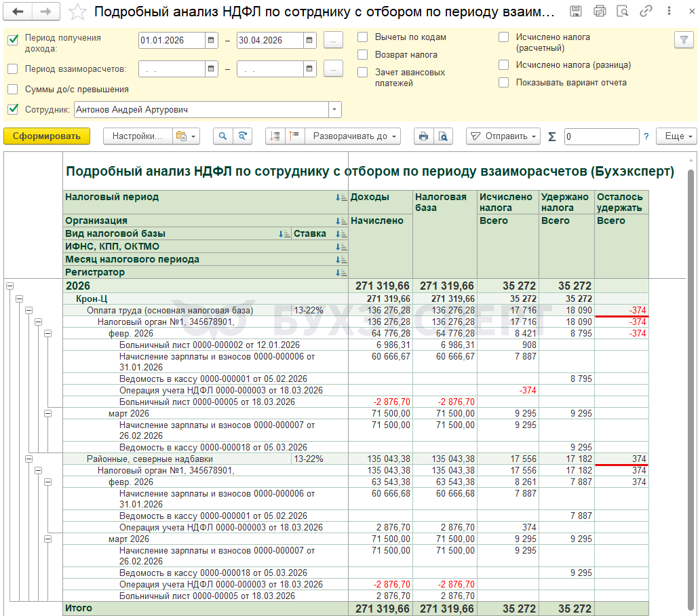Screen dimensions: 700x616
Task: Uncheck Период получения дохода checkbox
Action: [13, 39]
